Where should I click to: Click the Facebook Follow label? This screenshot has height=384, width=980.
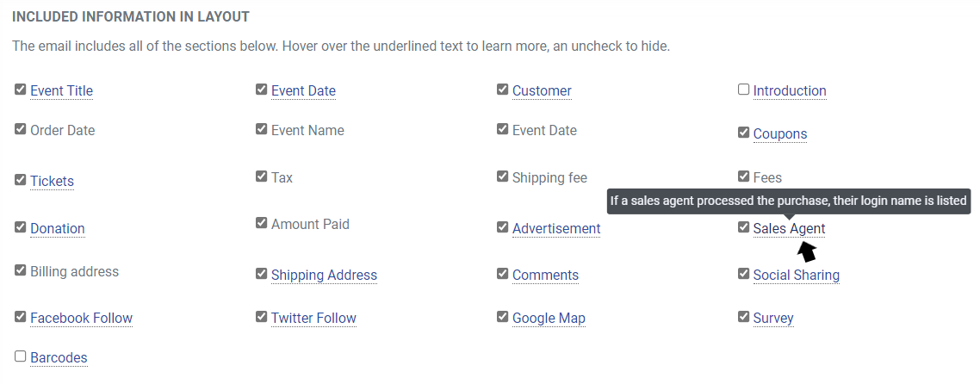pos(81,318)
